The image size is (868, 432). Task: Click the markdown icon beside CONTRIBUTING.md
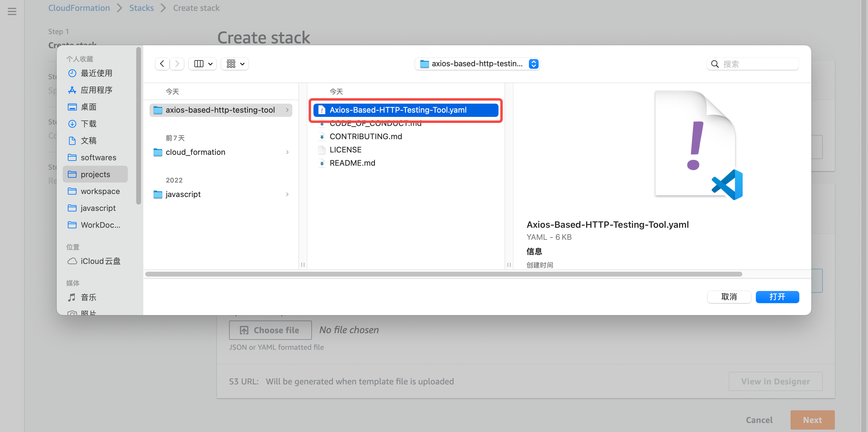(322, 136)
